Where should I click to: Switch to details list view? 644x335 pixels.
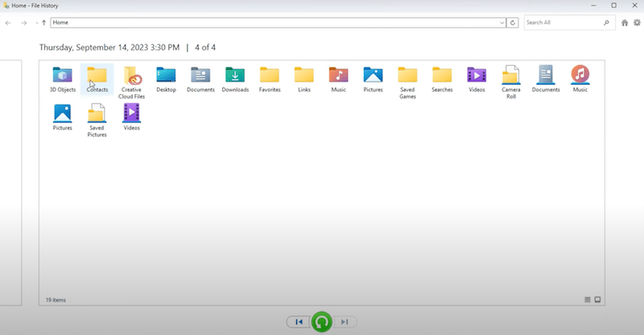tap(588, 300)
